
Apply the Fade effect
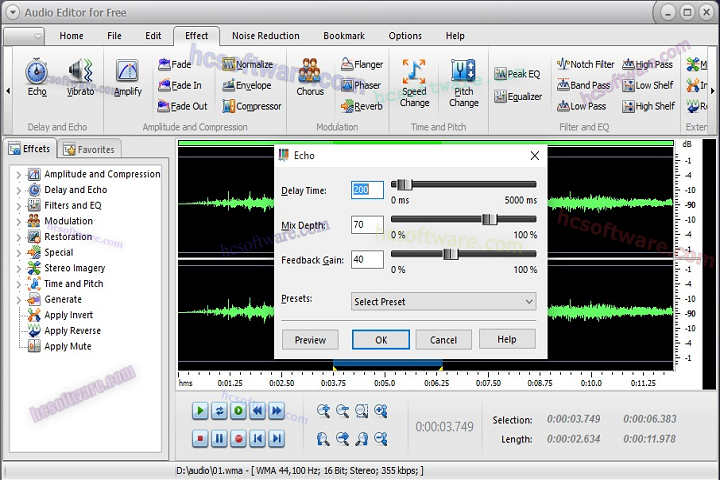coord(174,64)
